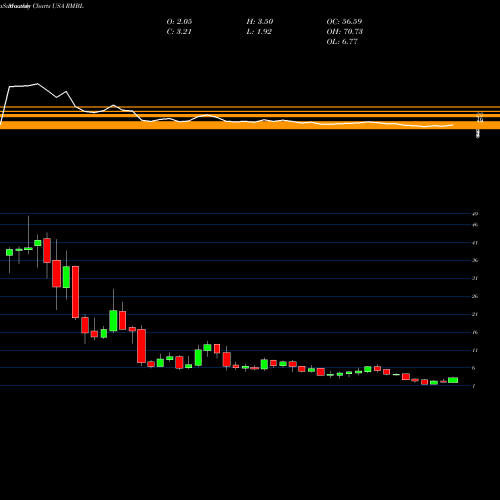Click the OC: 56.59 reading
Screen dimensions: 500x500
[x=344, y=22]
